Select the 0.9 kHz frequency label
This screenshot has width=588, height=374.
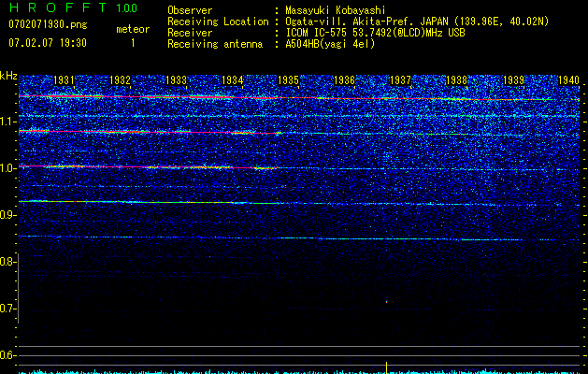pos(8,215)
